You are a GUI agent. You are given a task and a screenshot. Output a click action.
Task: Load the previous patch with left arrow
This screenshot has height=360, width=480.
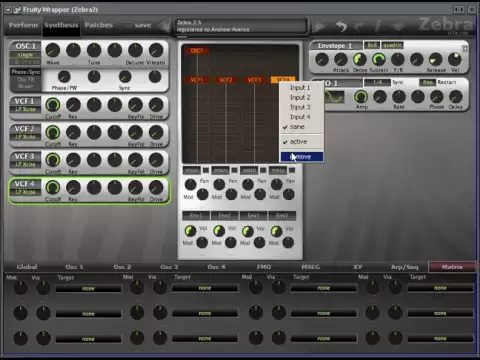(x=165, y=26)
